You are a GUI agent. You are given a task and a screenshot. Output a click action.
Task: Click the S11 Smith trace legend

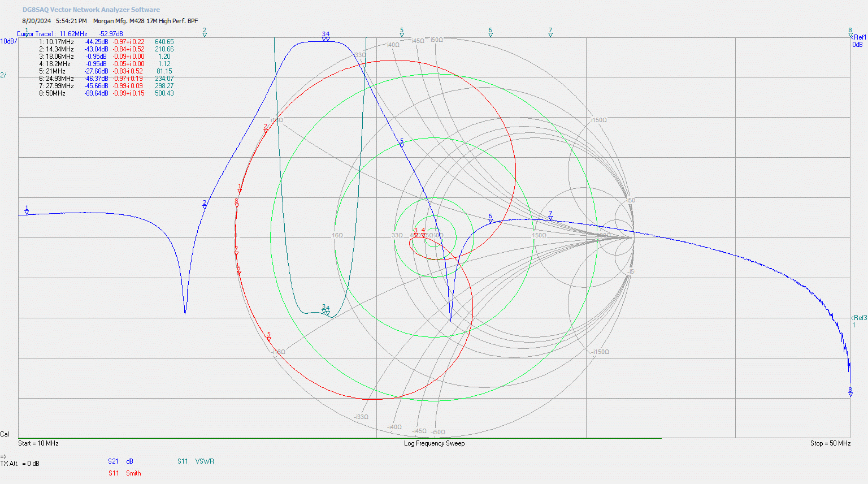click(124, 473)
